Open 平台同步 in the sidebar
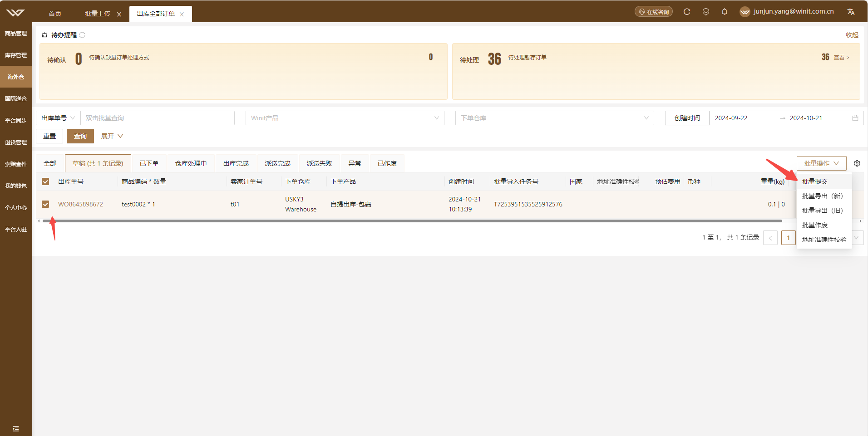 16,121
